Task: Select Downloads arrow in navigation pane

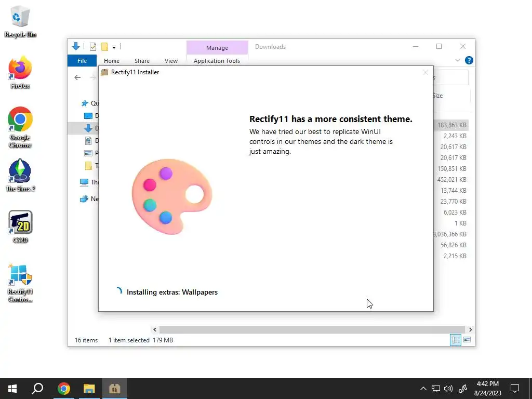Action: (x=88, y=128)
